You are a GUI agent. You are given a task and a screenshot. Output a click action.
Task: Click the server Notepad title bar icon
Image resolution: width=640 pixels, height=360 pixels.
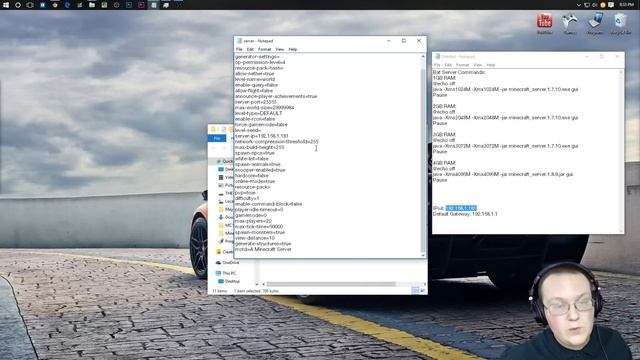point(239,41)
